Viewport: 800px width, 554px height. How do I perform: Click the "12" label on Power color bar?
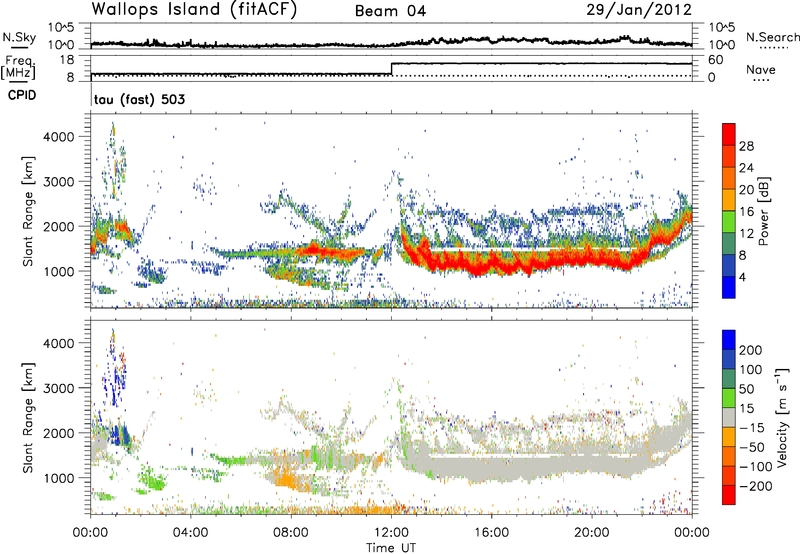[746, 233]
